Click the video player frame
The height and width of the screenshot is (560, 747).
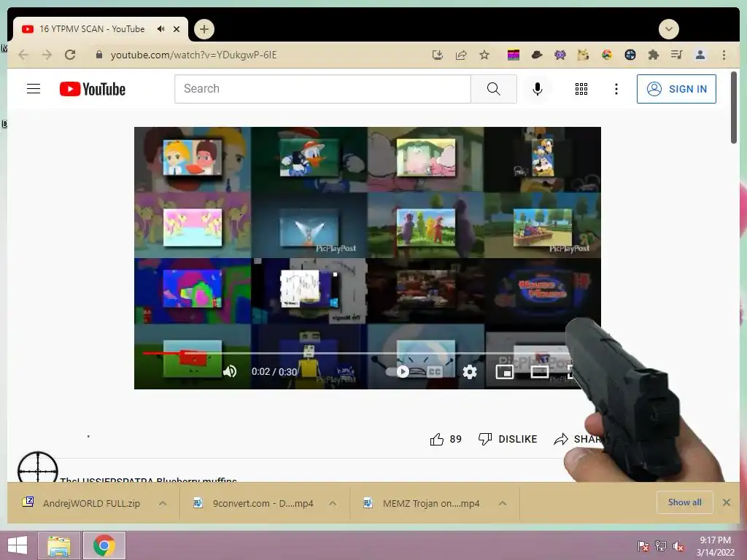[x=368, y=257]
